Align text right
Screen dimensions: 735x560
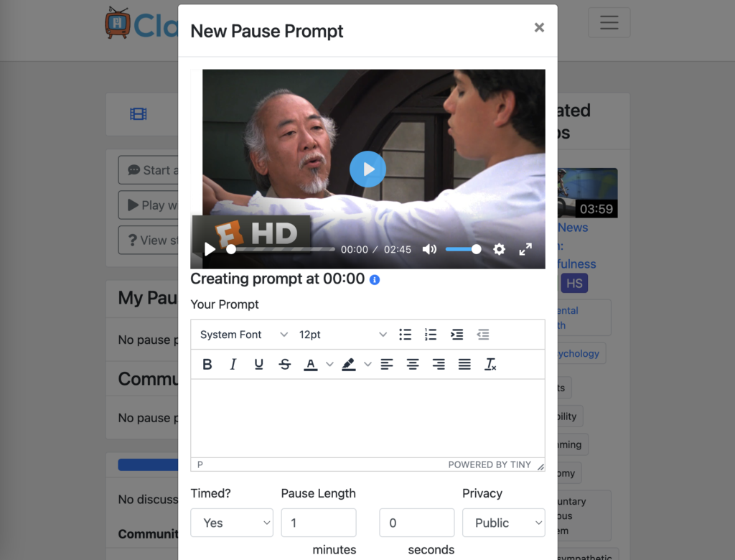point(439,365)
